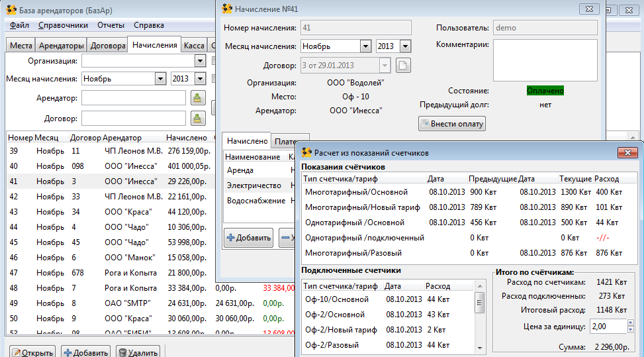Image resolution: width=644 pixels, height=357 pixels.
Task: Click the Открыть button at bottom
Action: (32, 352)
